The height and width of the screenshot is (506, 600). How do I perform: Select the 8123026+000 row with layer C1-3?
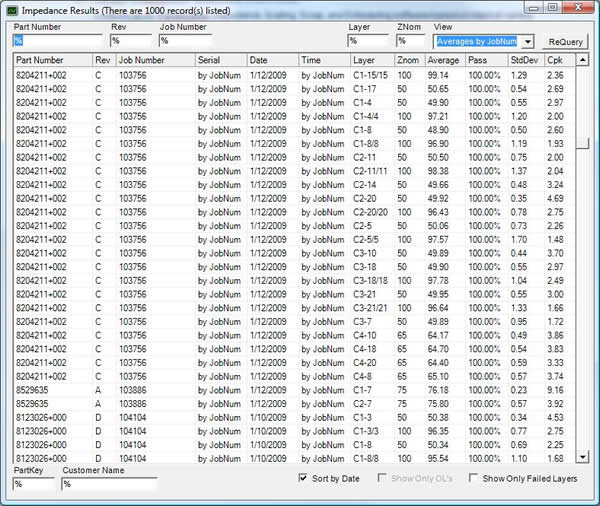(294, 418)
